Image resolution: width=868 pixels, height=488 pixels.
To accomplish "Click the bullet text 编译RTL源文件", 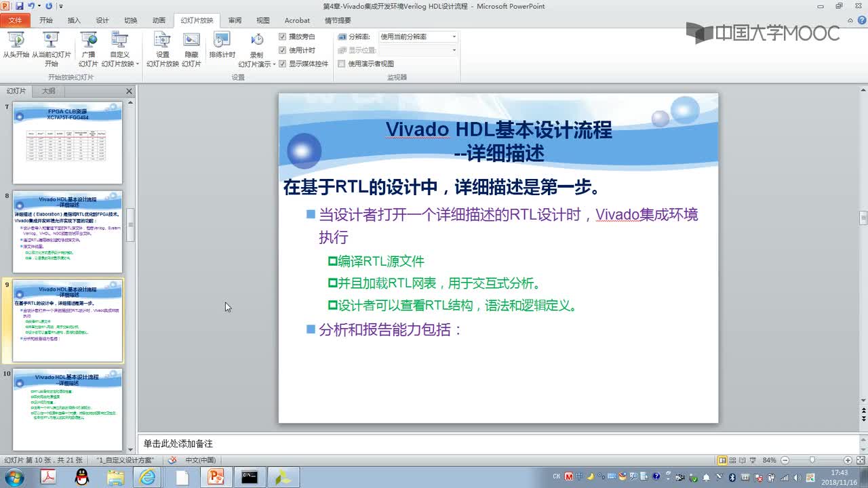I will click(x=380, y=261).
